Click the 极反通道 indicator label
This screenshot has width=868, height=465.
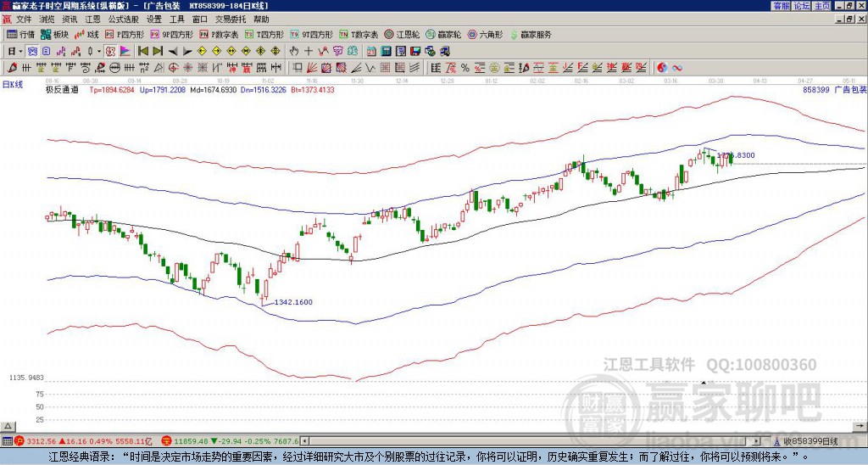coord(62,89)
